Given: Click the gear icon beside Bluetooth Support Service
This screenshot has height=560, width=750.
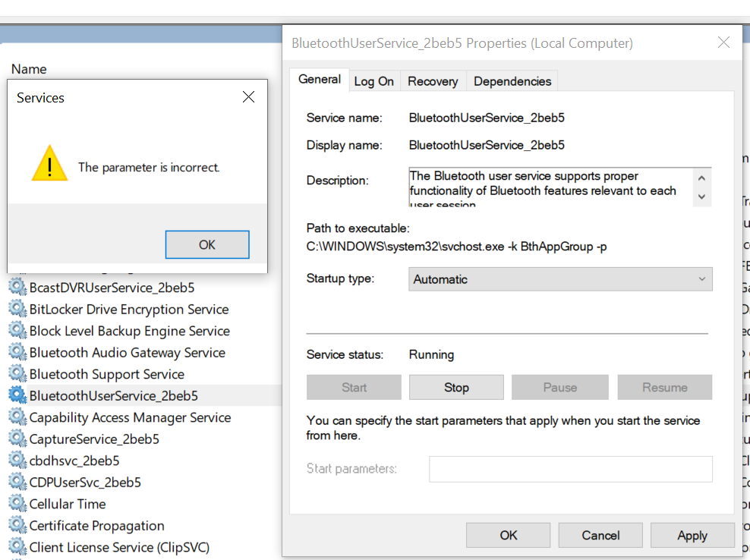Looking at the screenshot, I should [x=17, y=373].
